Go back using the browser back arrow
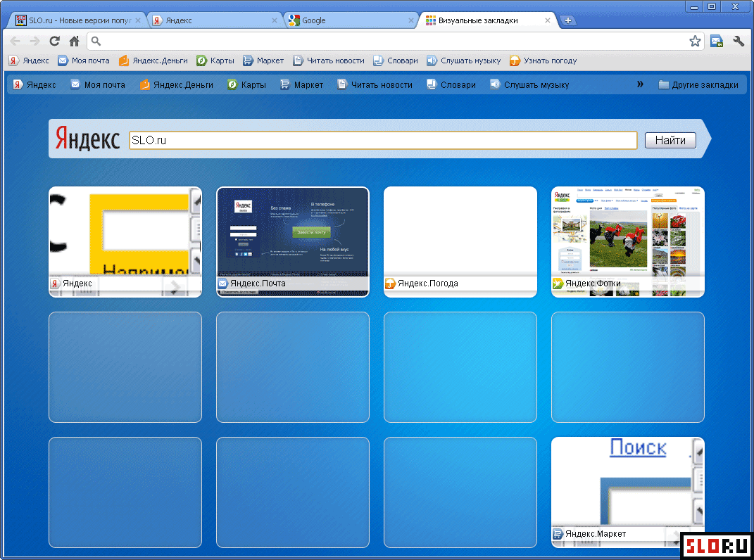The width and height of the screenshot is (754, 560). 15,41
